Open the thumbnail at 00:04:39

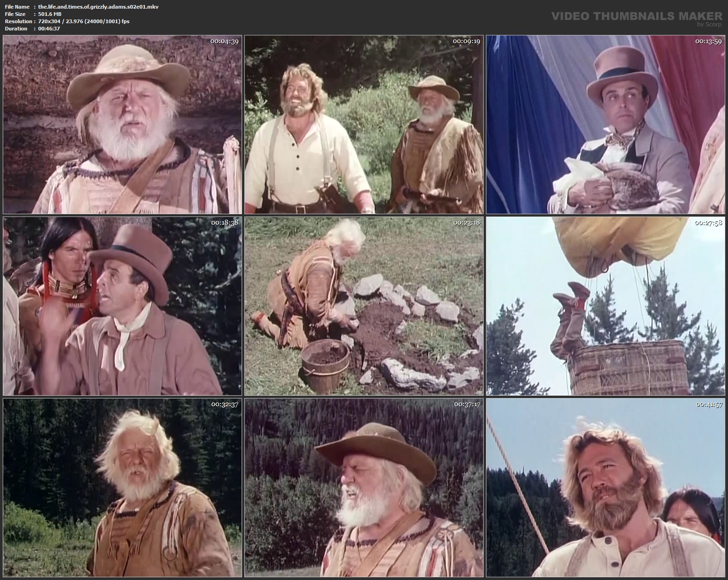(x=122, y=125)
